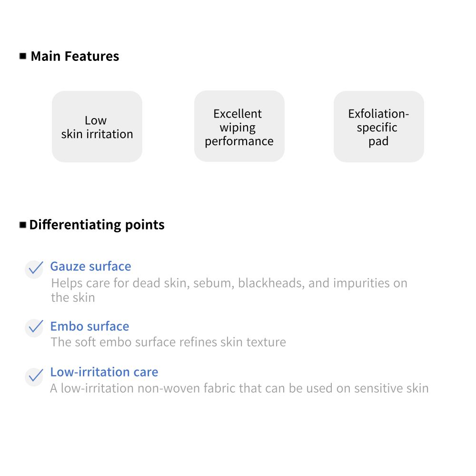This screenshot has width=476, height=476.
Task: Click the square bullet before Differentiating points
Action: point(23,225)
